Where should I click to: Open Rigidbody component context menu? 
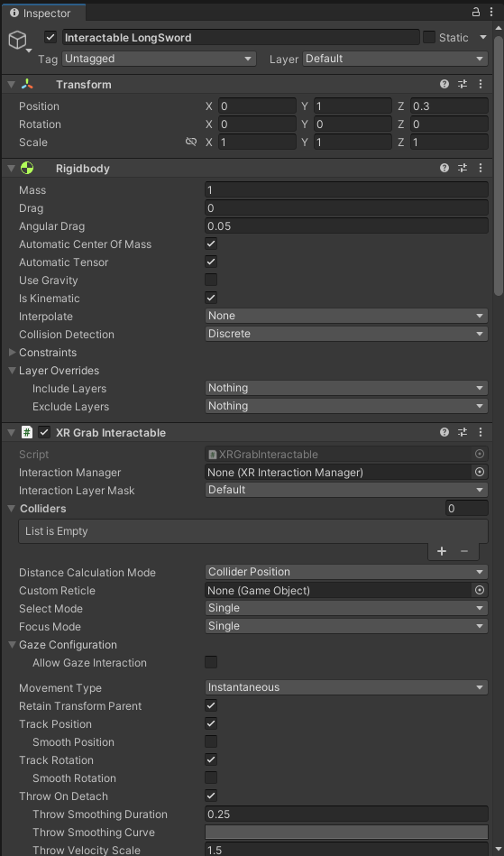point(481,168)
